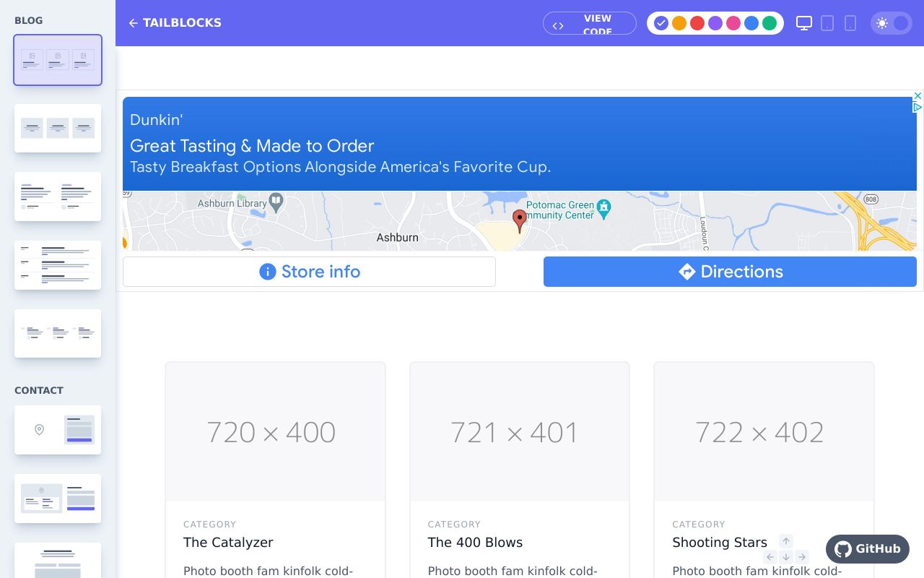
Task: Click the 722 × 402 placeholder image
Action: pos(764,432)
